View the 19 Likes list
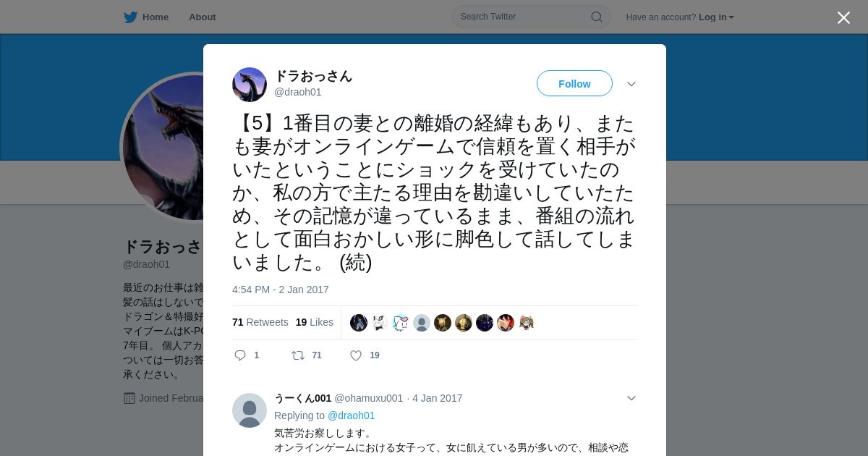The width and height of the screenshot is (868, 456). tap(315, 322)
